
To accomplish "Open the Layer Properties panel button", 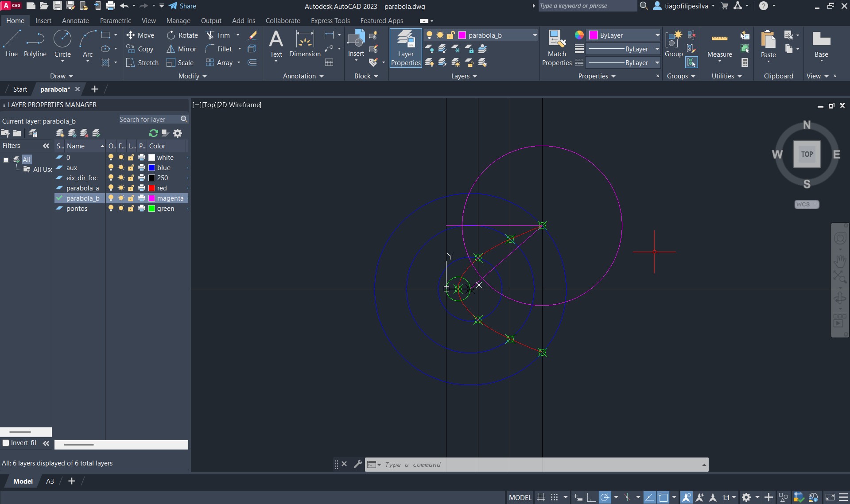I will (x=405, y=48).
